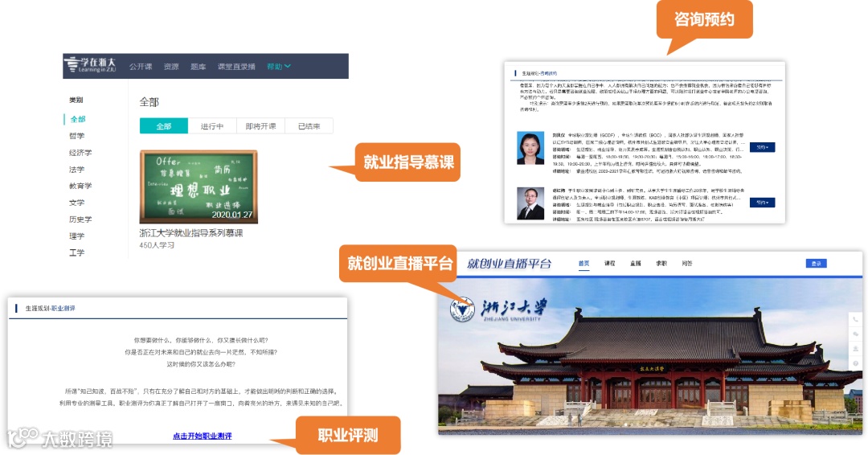
Task: Open the 资源 menu item
Action: (x=171, y=67)
